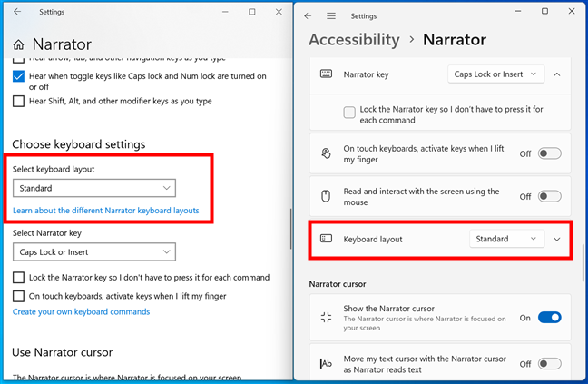The height and width of the screenshot is (384, 588).
Task: Click the Keyboard layout icon
Action: (326, 239)
